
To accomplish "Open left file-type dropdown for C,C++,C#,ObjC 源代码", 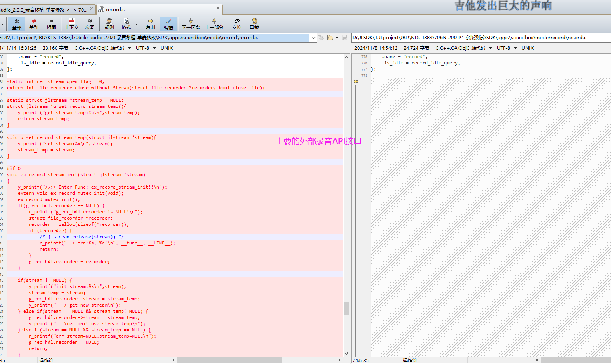I will point(129,48).
